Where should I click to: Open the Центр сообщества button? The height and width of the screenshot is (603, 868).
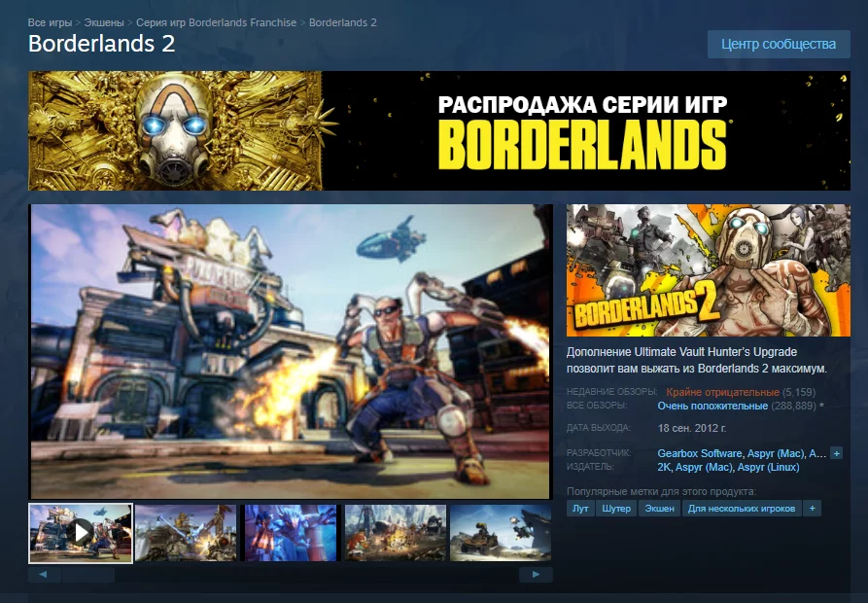(779, 45)
